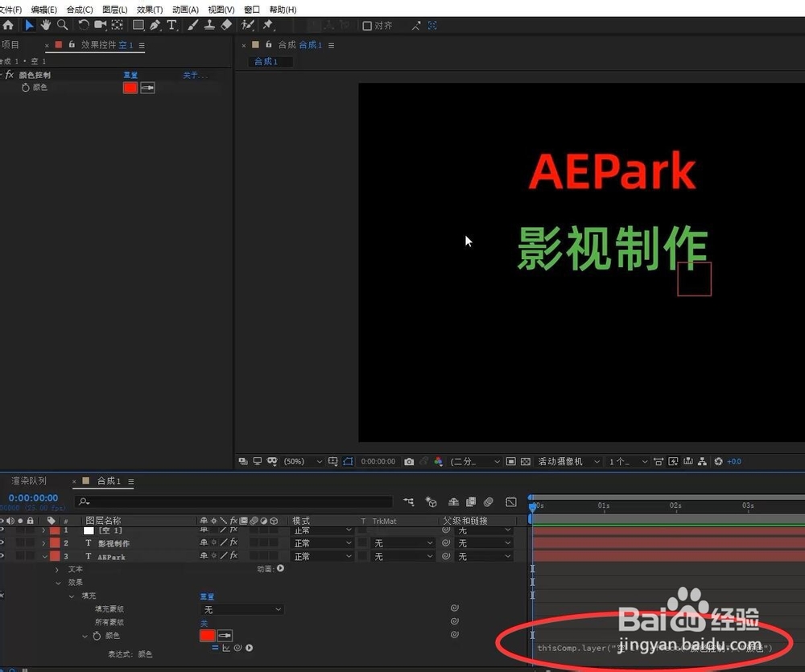Toggle motion blur icon in timeline
805x672 pixels.
[x=489, y=501]
